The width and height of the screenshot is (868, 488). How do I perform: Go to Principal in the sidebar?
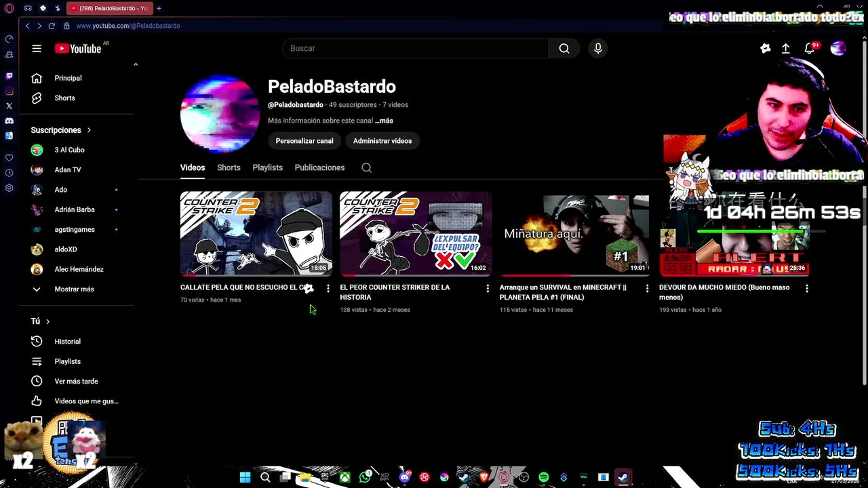point(68,78)
